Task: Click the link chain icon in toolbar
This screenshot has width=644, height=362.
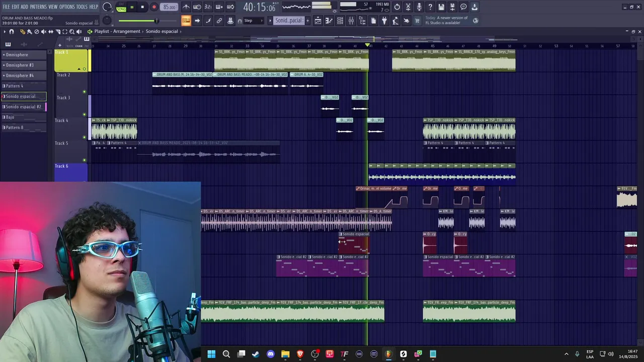Action: [x=219, y=21]
